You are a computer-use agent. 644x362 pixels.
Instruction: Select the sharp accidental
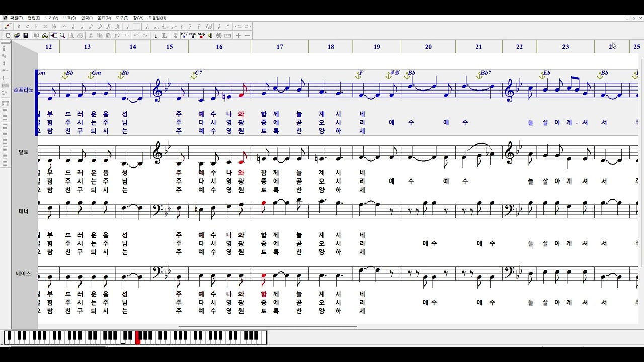click(x=27, y=26)
